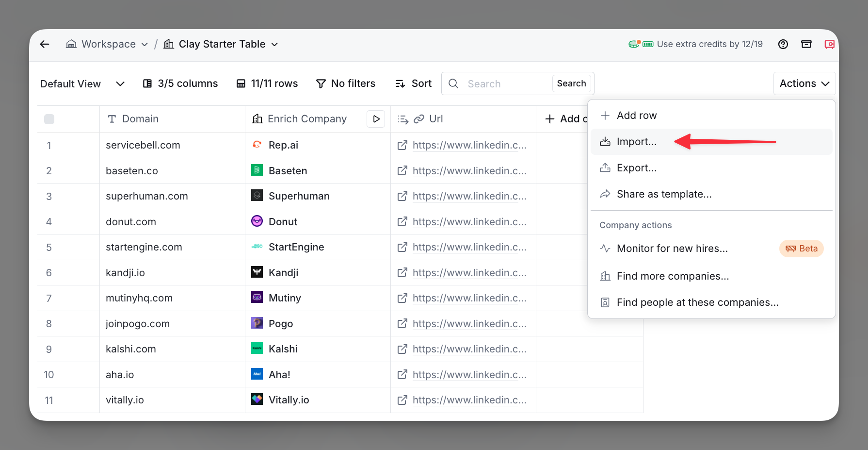This screenshot has height=450, width=868.
Task: Click the Kalshi logo icon
Action: click(x=257, y=349)
